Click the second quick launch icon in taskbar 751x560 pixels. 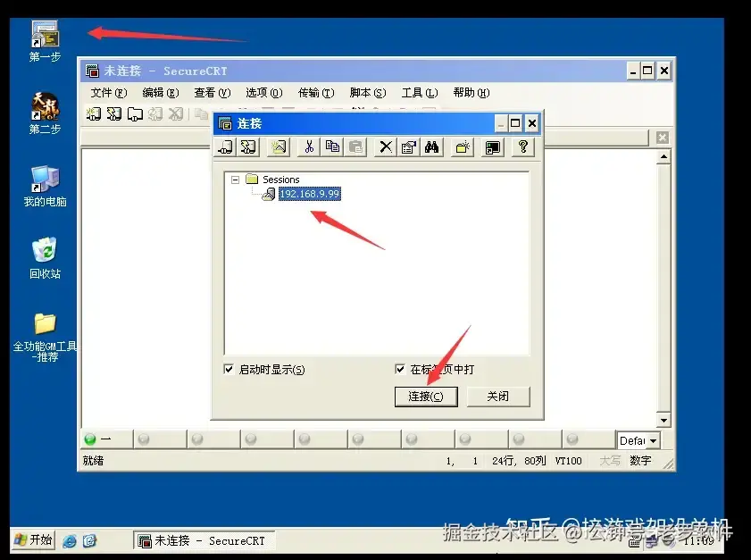tap(89, 541)
